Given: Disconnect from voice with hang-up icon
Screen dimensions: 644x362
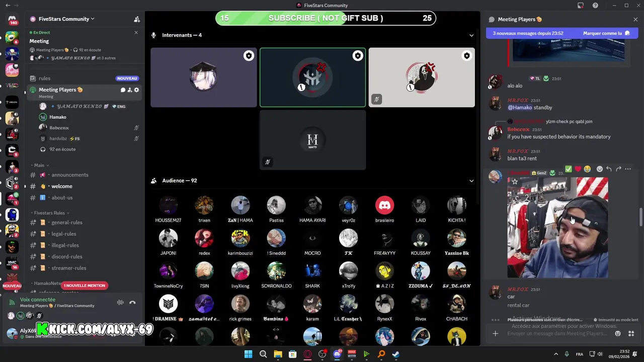Looking at the screenshot, I should (132, 302).
